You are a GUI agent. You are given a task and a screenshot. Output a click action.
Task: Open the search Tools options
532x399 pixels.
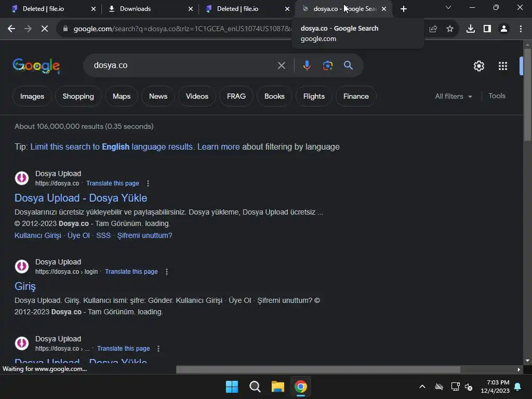497,96
